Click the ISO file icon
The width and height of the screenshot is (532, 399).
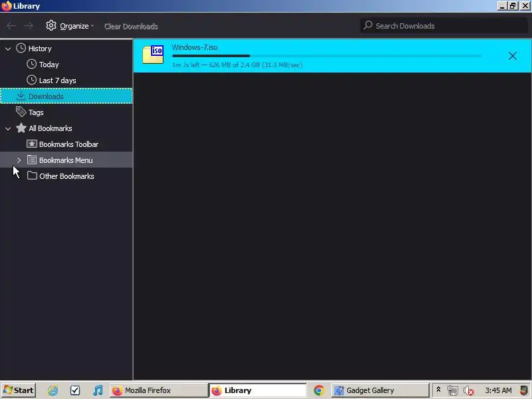pyautogui.click(x=153, y=55)
